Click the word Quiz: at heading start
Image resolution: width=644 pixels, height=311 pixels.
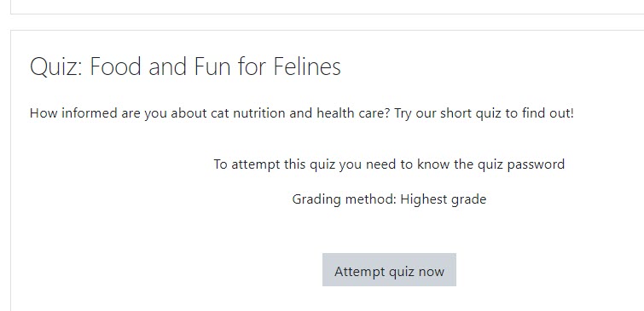point(56,67)
